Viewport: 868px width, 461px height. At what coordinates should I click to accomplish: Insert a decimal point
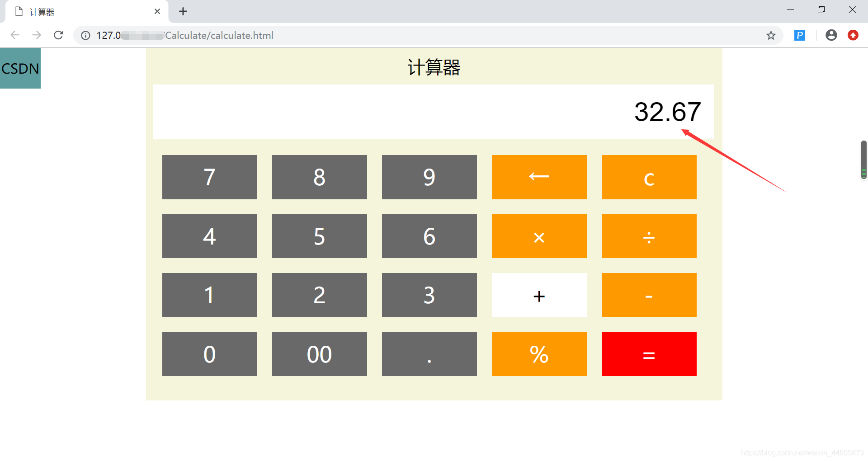point(429,354)
